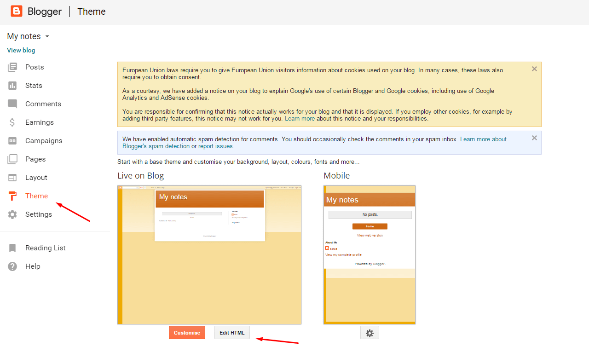
Task: Click Learn more about Blogger's spam detection
Action: coord(314,143)
